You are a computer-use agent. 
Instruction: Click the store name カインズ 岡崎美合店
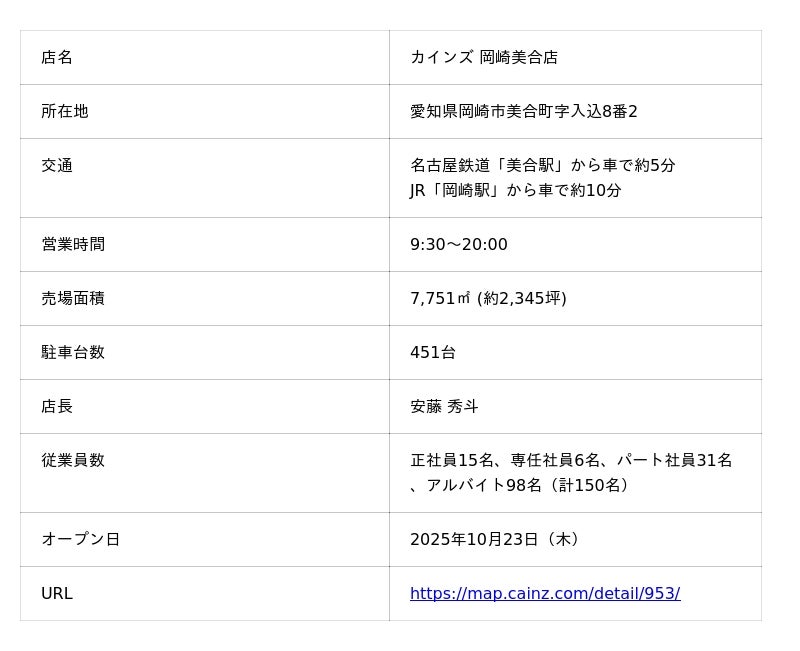(484, 57)
